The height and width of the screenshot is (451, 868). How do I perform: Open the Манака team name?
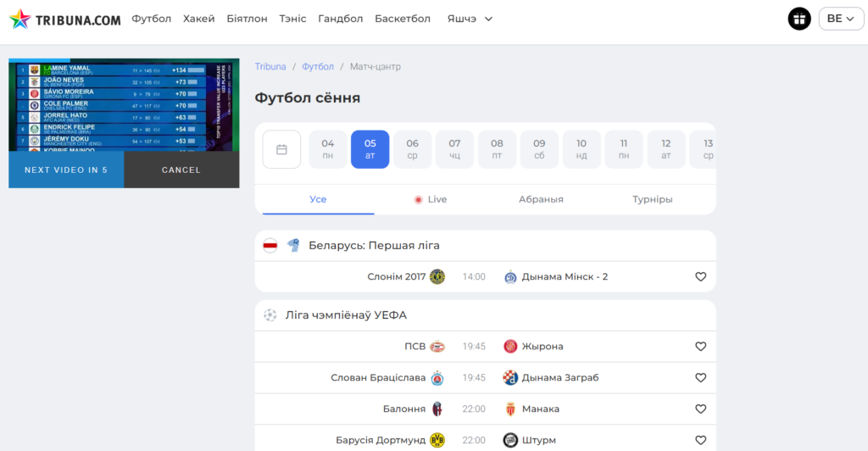pyautogui.click(x=540, y=409)
